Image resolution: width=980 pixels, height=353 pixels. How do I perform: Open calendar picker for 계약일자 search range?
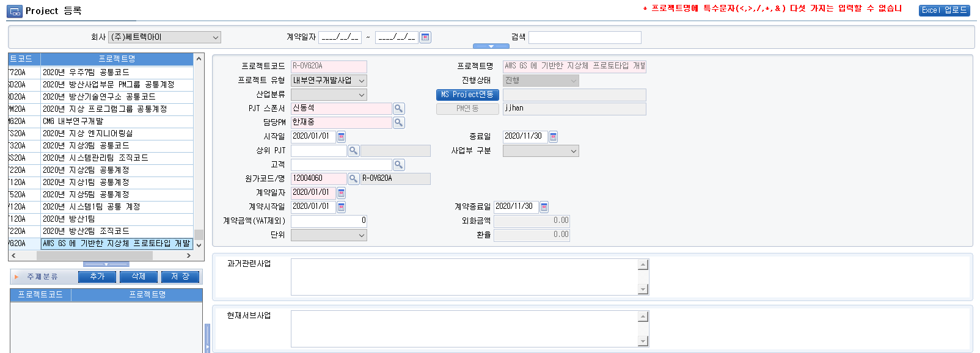tap(425, 37)
